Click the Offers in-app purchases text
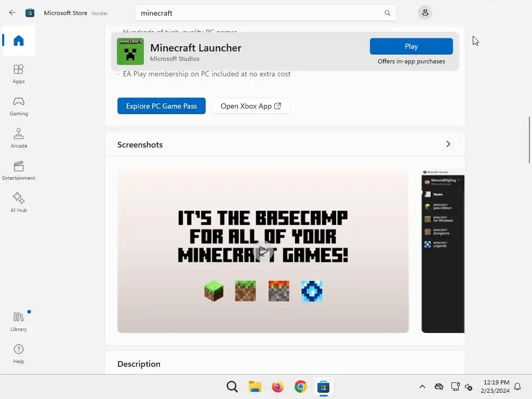This screenshot has width=532, height=399. tap(411, 61)
